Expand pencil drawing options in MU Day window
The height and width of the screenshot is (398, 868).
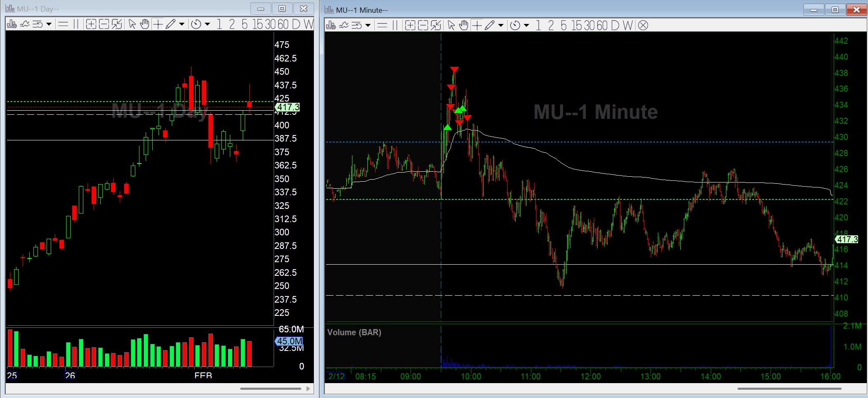tap(182, 24)
